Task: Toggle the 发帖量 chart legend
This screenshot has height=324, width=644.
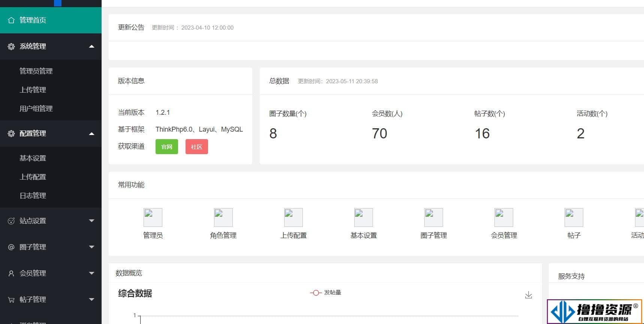Action: 325,292
